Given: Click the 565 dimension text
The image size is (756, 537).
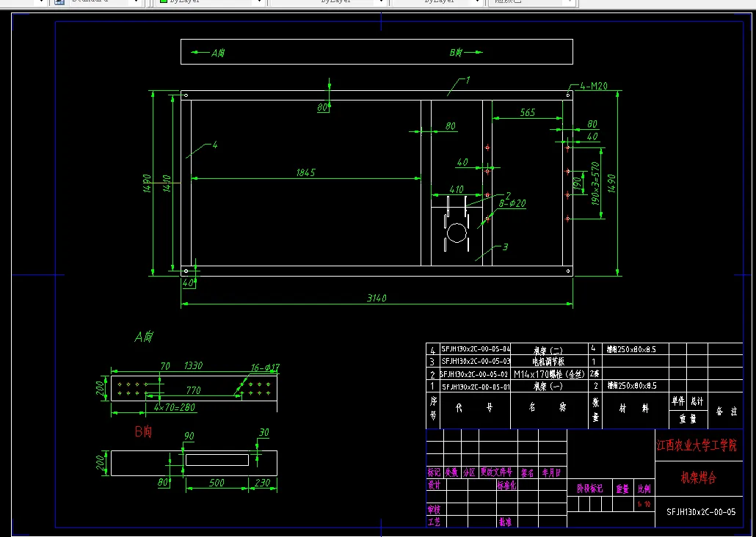Looking at the screenshot, I should 528,112.
